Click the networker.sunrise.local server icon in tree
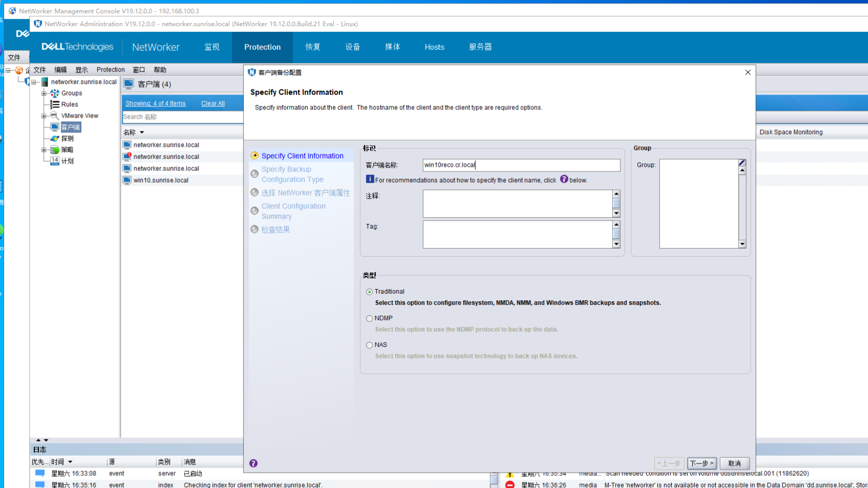This screenshot has height=488, width=868. [44, 82]
